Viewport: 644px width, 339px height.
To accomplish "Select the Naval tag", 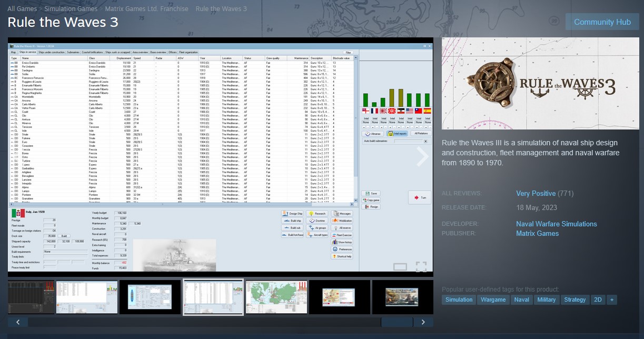I will point(521,300).
